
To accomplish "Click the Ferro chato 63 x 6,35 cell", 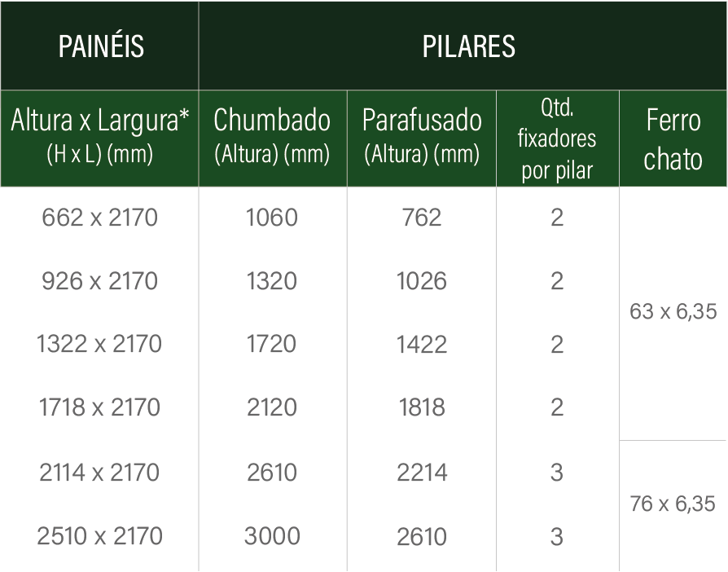I will coord(673,311).
